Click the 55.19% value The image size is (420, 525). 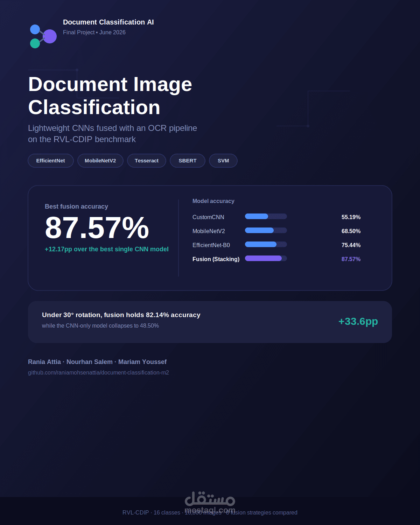coord(351,217)
